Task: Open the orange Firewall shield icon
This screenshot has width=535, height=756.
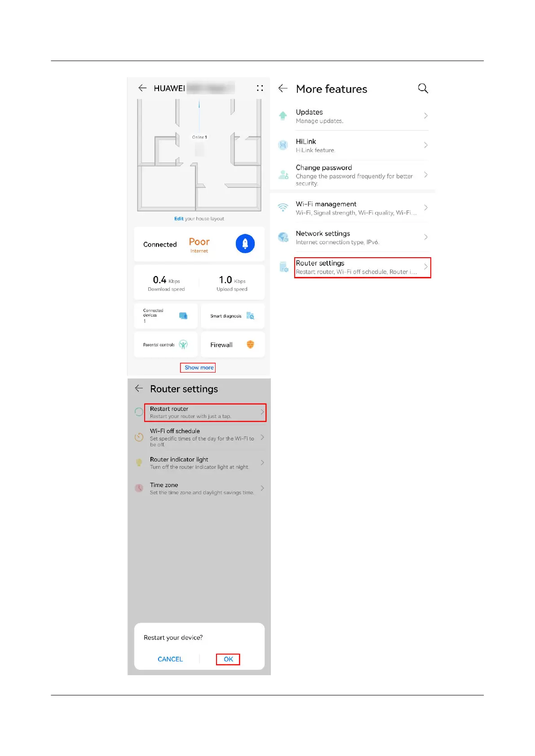Action: (250, 344)
